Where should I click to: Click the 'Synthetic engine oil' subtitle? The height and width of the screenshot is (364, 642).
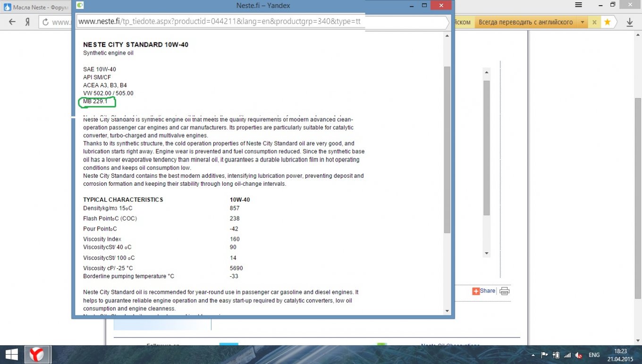click(x=109, y=53)
